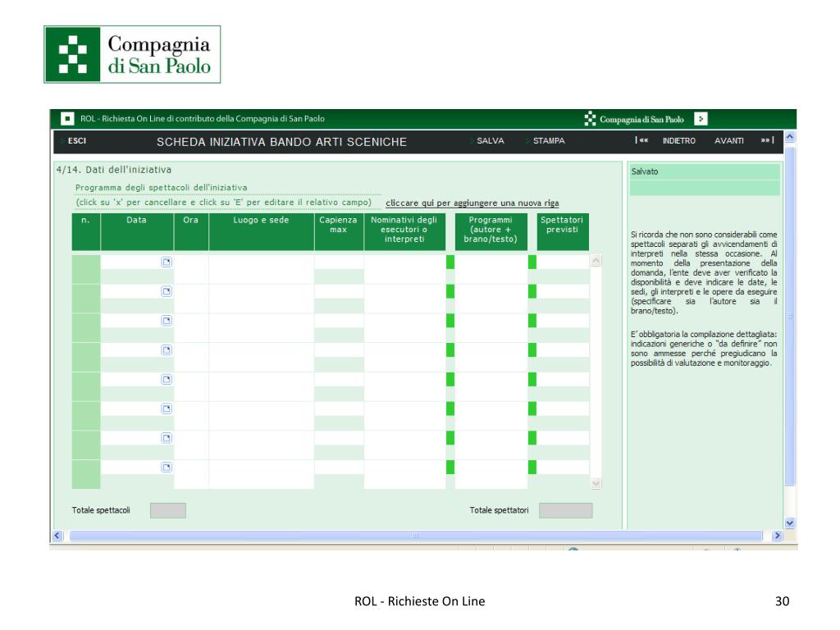The height and width of the screenshot is (630, 840).
Task: Click the 'SCHEDA INIZIATIVA BANDO ARTI SCENICHE' title
Action: pos(282,142)
